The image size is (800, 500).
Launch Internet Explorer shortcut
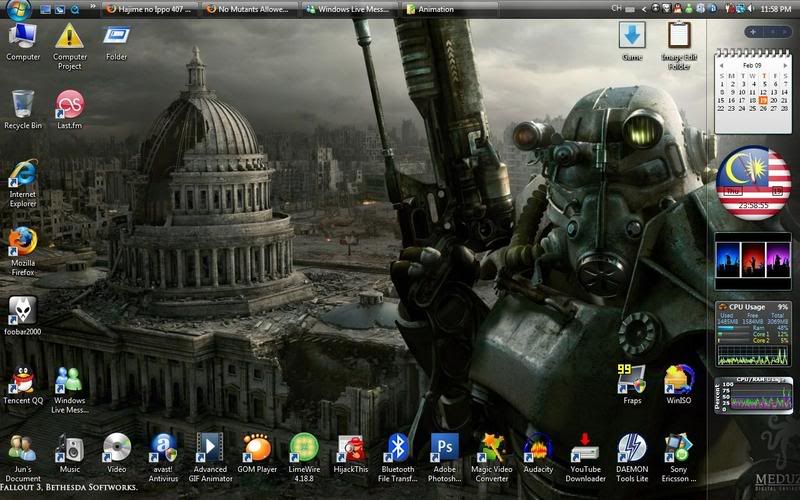coord(23,183)
